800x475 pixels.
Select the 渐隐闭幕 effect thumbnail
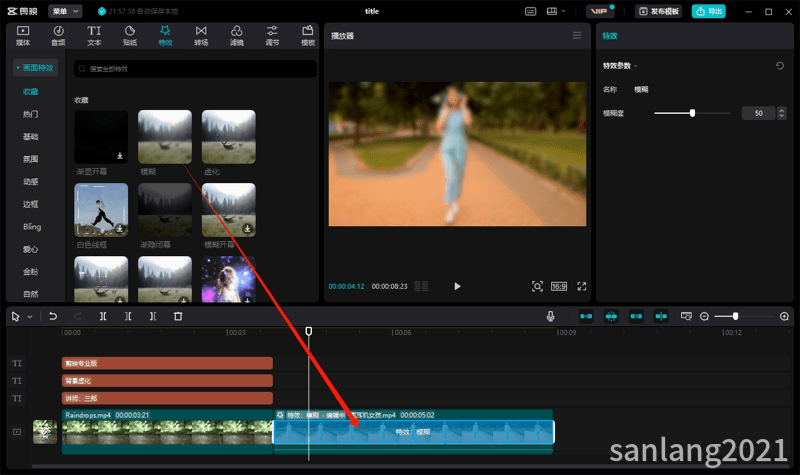click(x=165, y=210)
